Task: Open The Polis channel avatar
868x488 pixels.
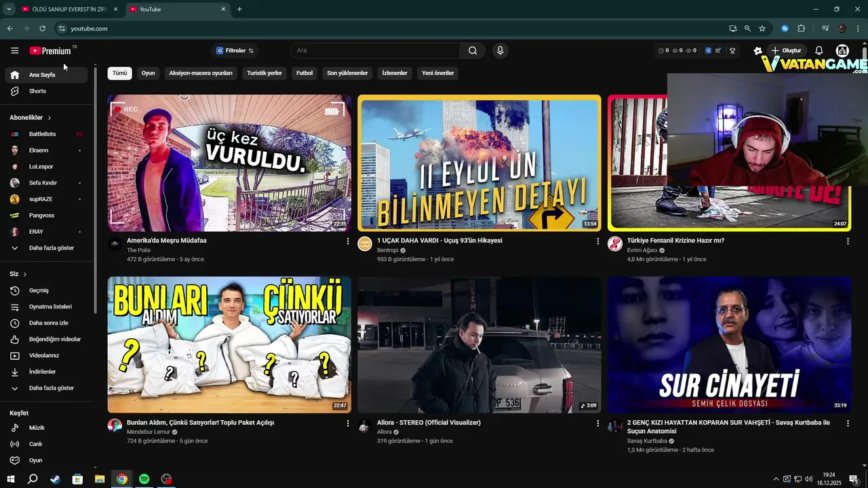Action: click(115, 244)
